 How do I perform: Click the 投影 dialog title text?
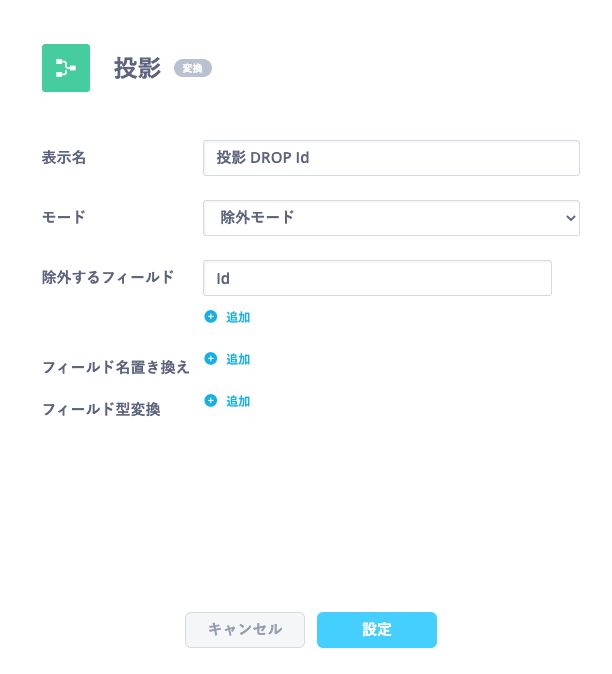pos(138,68)
